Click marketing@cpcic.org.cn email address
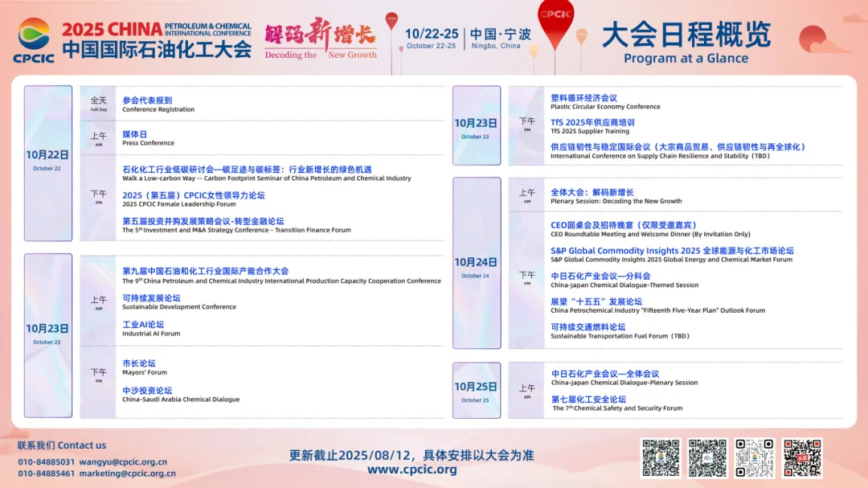 pos(127,474)
